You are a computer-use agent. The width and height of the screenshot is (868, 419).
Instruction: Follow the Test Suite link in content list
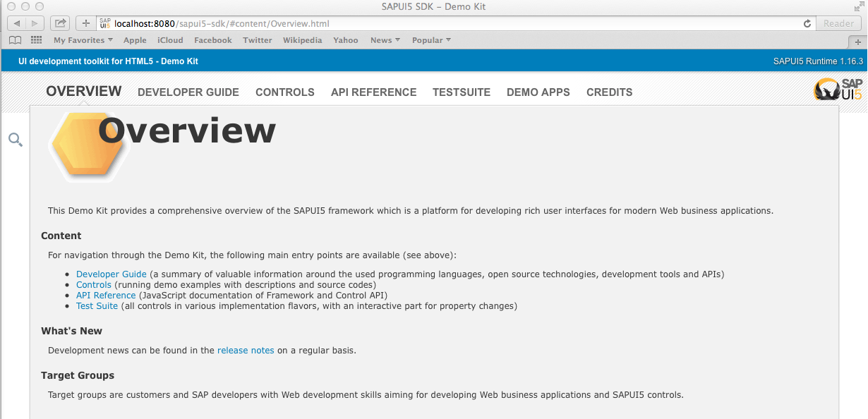click(x=97, y=306)
